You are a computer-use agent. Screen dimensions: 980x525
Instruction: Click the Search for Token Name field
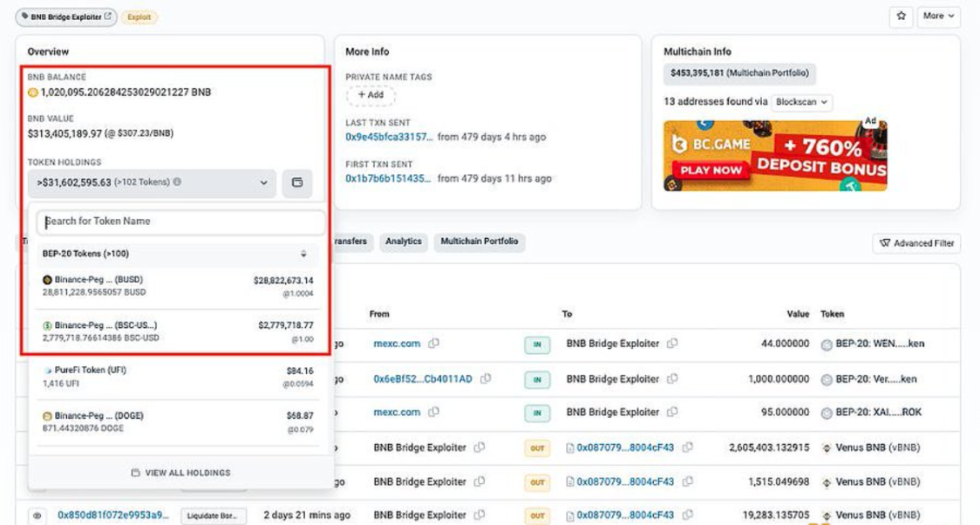180,222
